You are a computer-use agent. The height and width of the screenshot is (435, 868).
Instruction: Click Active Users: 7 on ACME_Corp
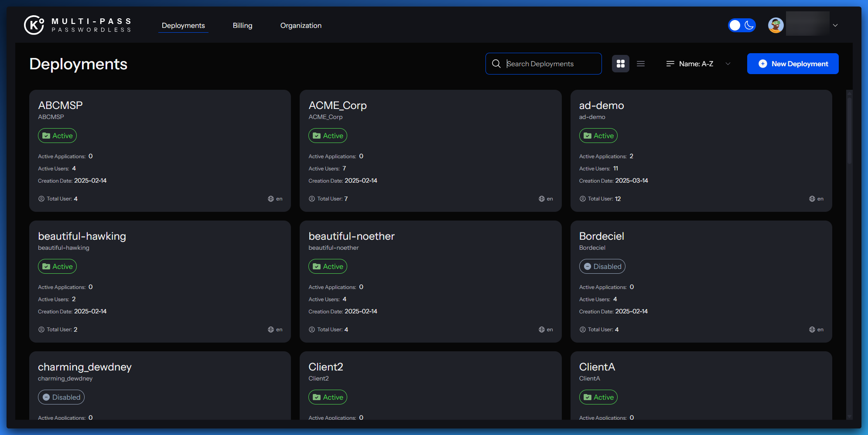327,168
